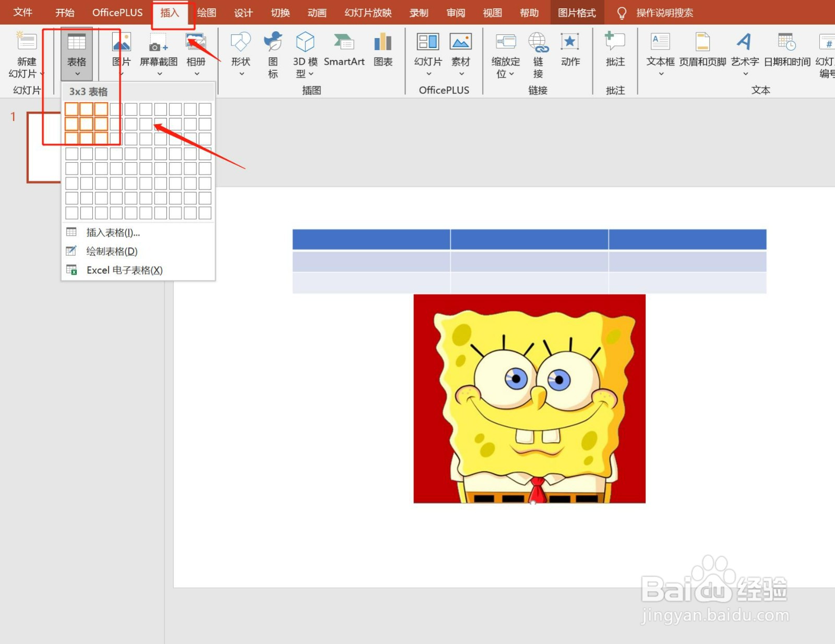835x644 pixels.
Task: Expand the Screenshot (屏幕截图) dropdown arrow
Action: pos(159,74)
